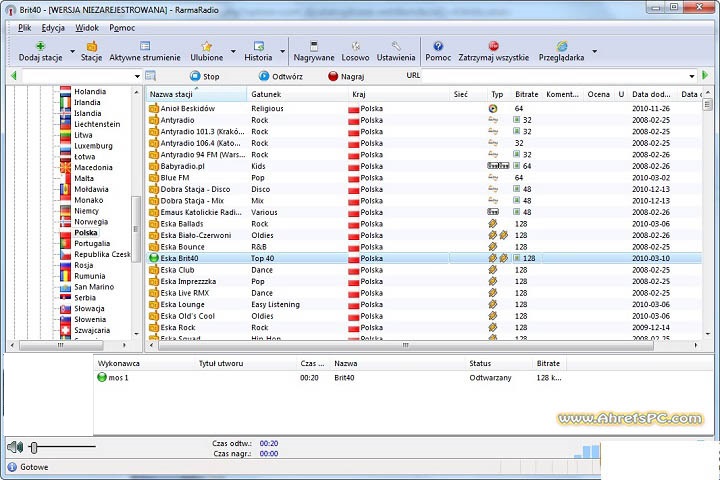This screenshot has height=480, width=720.
Task: Mute the volume speaker icon
Action: click(x=15, y=446)
